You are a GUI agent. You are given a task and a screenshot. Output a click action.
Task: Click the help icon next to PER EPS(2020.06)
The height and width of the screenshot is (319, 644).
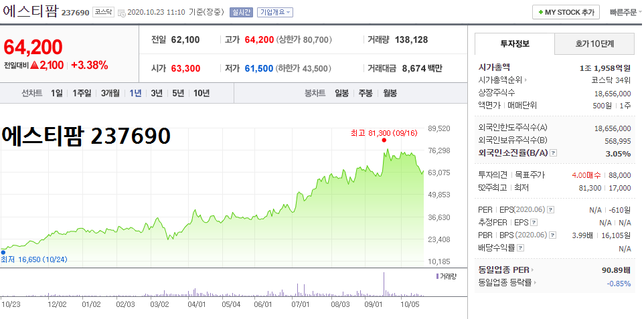pyautogui.click(x=551, y=210)
